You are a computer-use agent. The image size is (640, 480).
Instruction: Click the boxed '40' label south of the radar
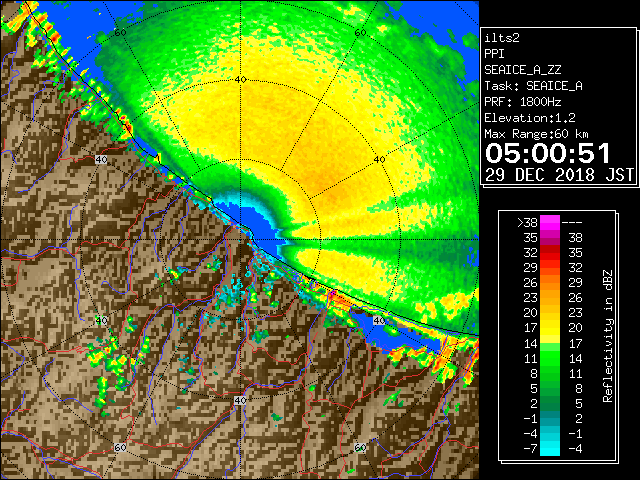(240, 400)
